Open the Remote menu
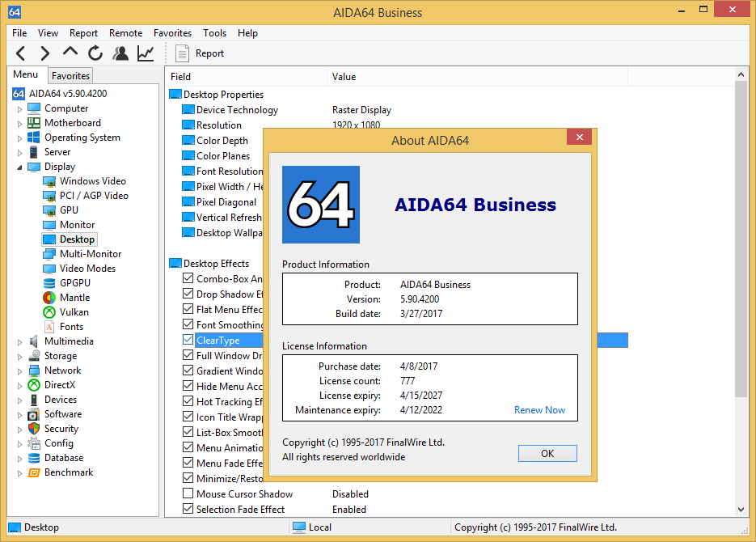 125,33
